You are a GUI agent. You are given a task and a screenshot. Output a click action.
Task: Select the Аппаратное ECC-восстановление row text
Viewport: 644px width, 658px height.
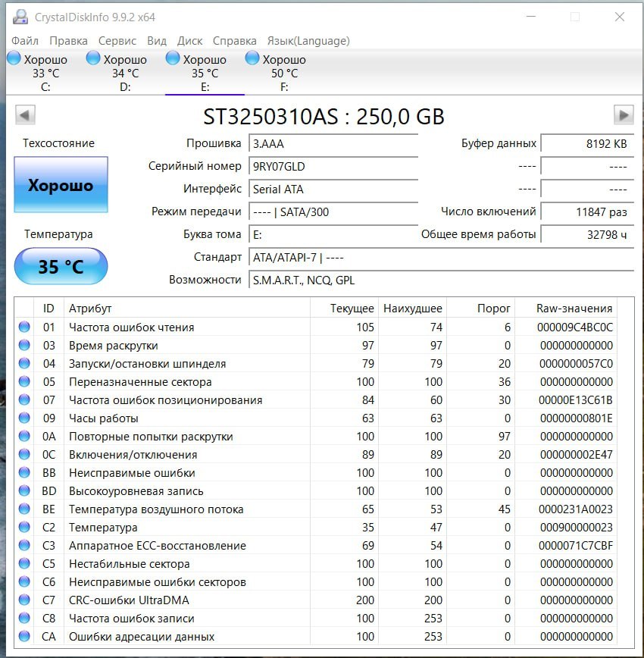(x=158, y=546)
